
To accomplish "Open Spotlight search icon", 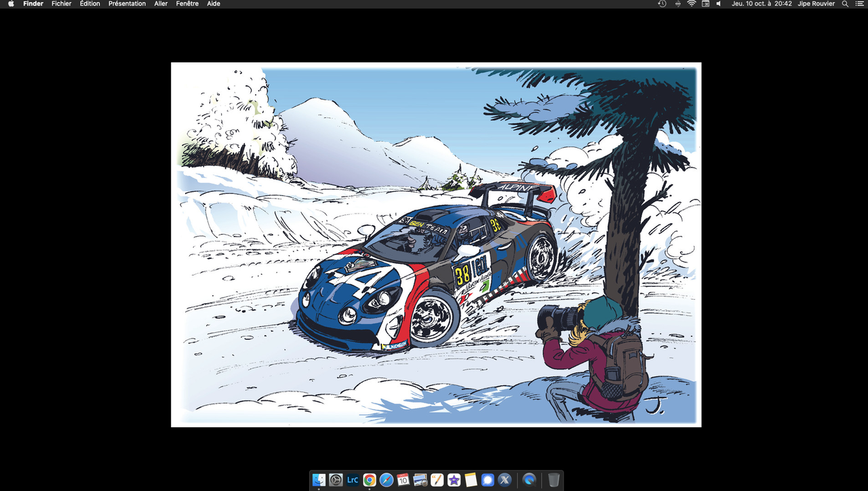I will (x=845, y=4).
